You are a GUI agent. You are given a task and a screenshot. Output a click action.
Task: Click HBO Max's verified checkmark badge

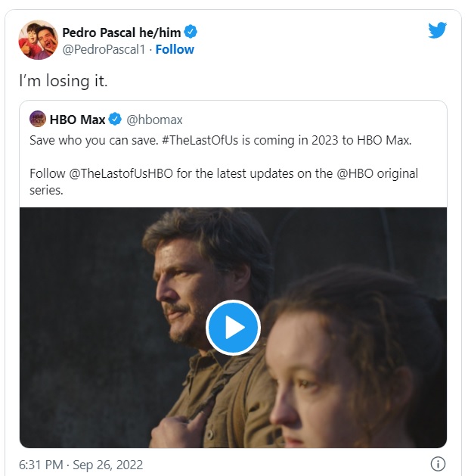click(x=116, y=120)
